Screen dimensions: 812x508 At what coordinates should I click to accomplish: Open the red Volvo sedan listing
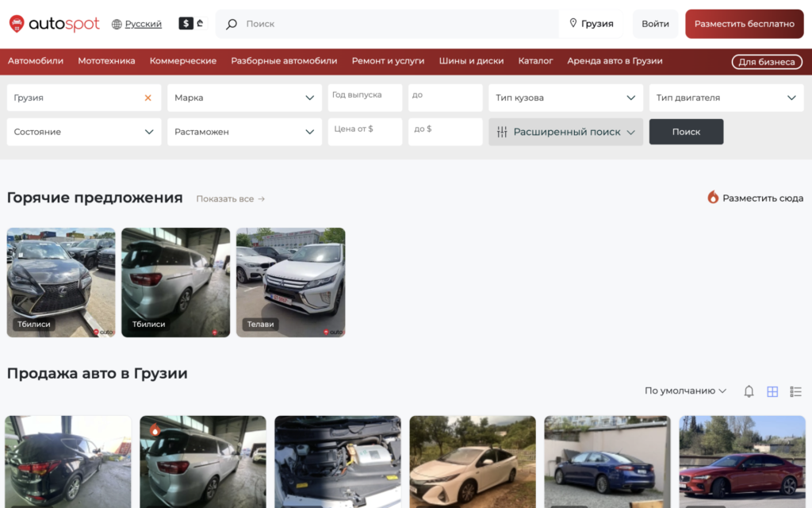(x=742, y=462)
